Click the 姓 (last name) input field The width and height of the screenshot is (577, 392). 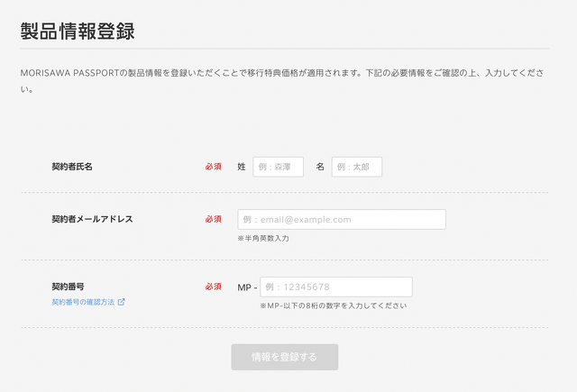tap(278, 167)
